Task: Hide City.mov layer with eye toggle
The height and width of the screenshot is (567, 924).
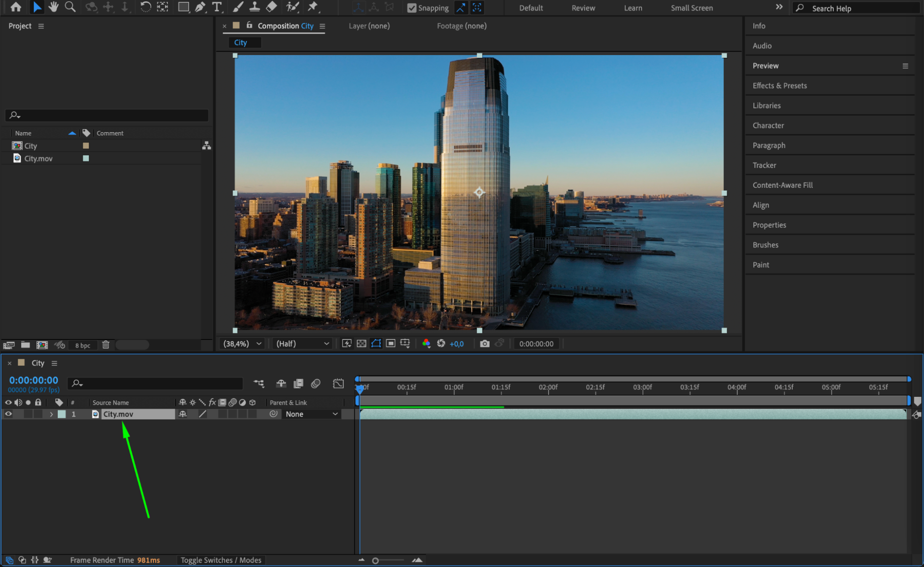Action: click(x=8, y=414)
